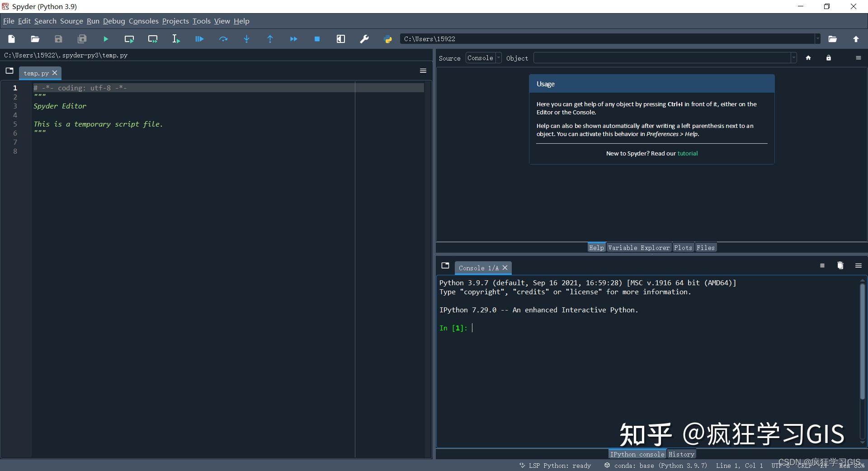Open the Spyder tutorial link
The image size is (868, 471).
pos(688,153)
